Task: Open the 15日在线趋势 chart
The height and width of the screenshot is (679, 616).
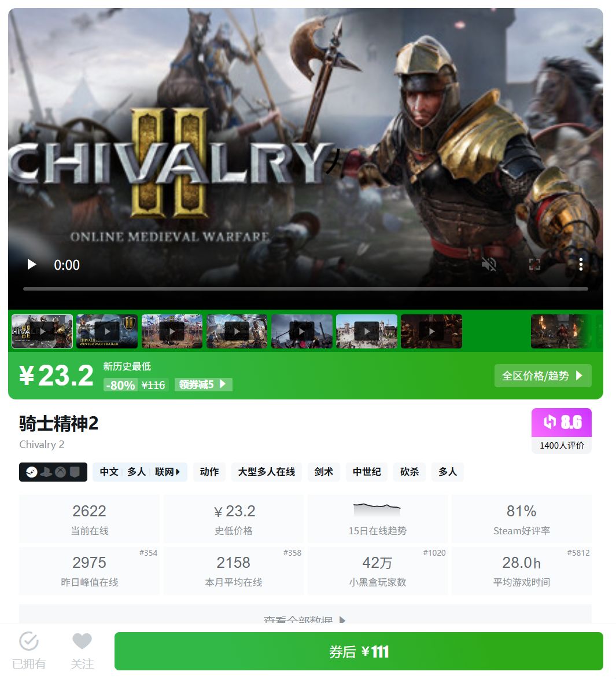Action: 377,519
